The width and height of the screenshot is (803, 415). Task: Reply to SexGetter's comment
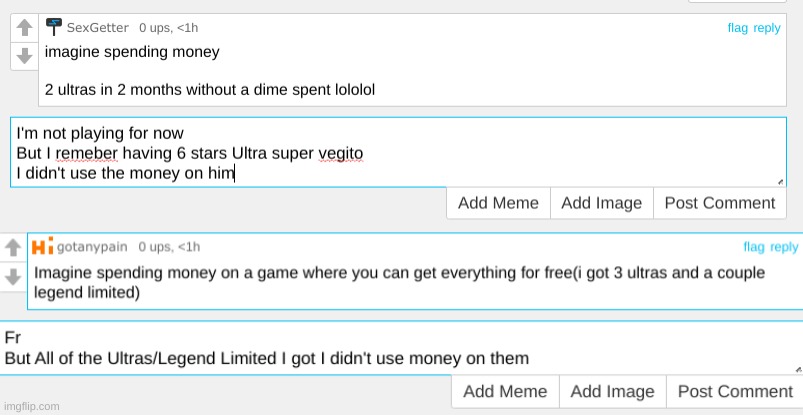(767, 28)
